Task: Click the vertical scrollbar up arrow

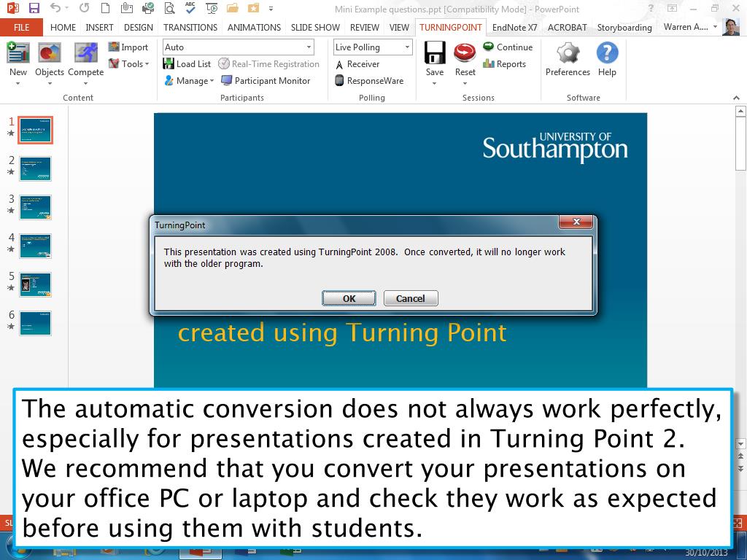Action: tap(740, 112)
